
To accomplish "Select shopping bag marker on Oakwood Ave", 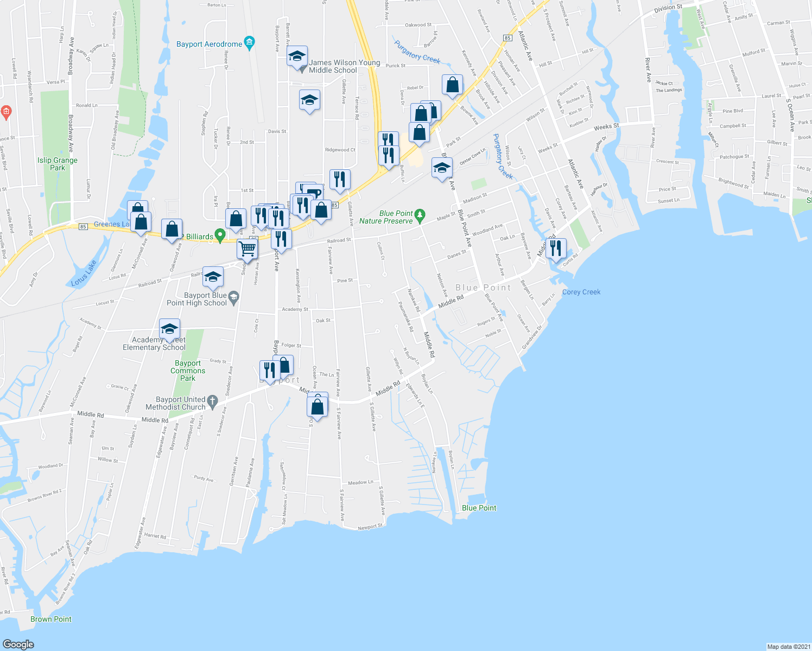I will point(172,229).
